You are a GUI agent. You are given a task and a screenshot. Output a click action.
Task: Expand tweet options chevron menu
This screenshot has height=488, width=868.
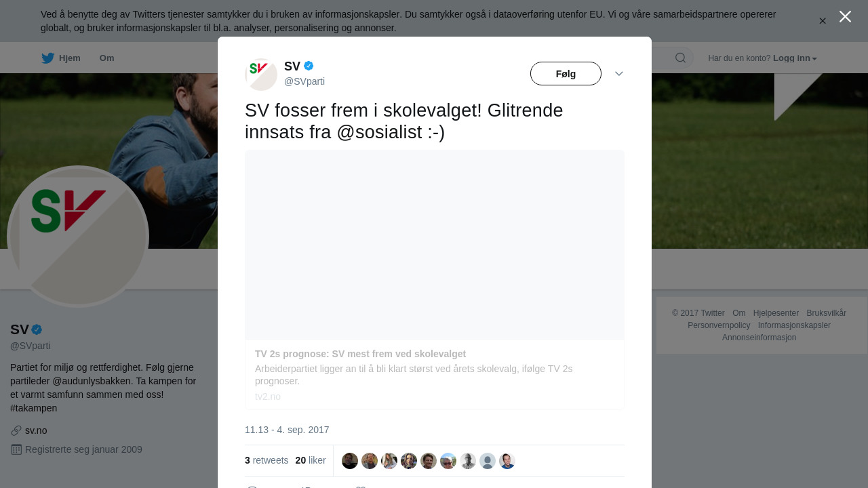[619, 73]
